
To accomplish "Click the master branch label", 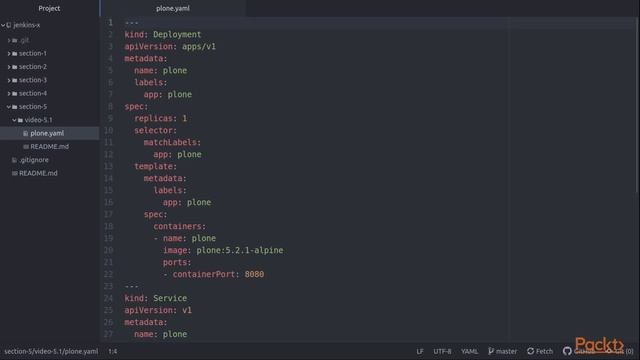I will [506, 351].
